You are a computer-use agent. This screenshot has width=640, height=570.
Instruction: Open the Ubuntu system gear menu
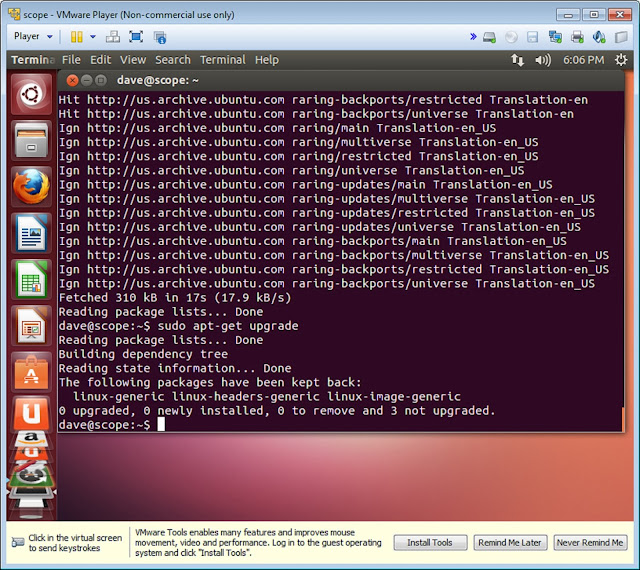[621, 60]
